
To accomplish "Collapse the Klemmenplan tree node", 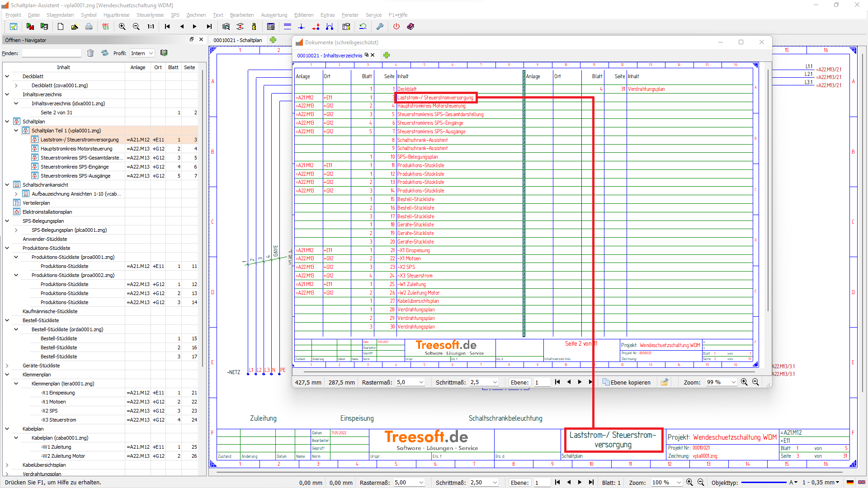I will tap(7, 375).
